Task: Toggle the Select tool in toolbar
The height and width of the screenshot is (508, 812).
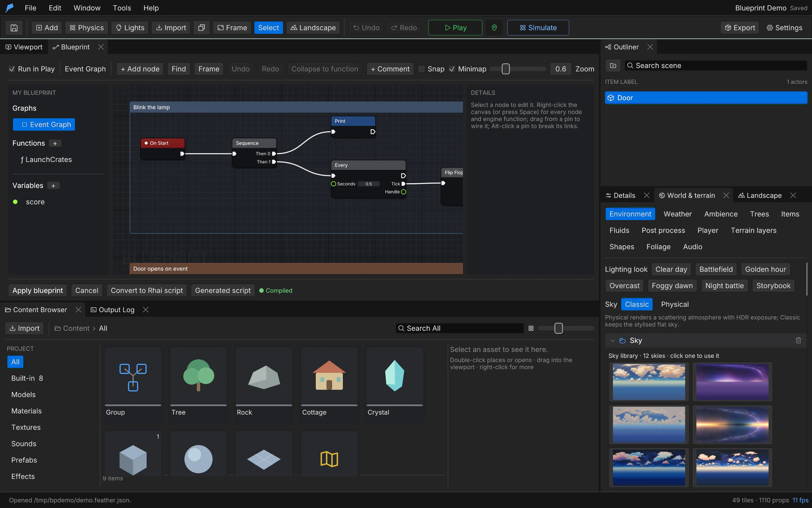Action: tap(268, 28)
